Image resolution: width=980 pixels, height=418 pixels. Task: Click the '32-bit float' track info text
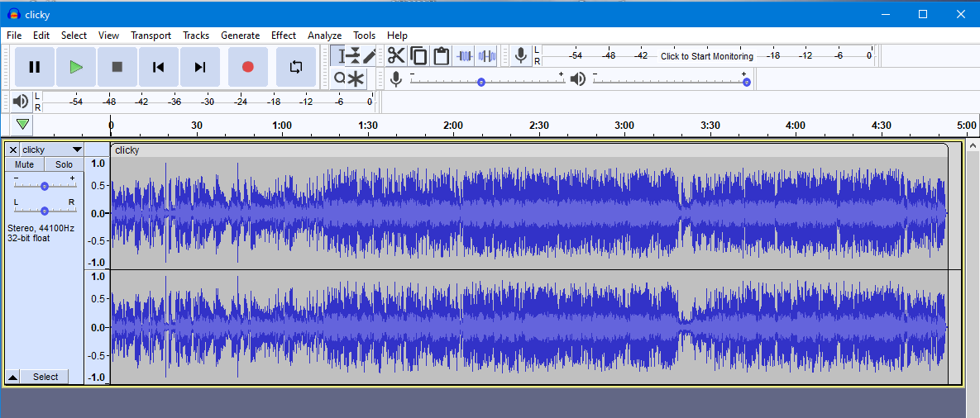29,238
